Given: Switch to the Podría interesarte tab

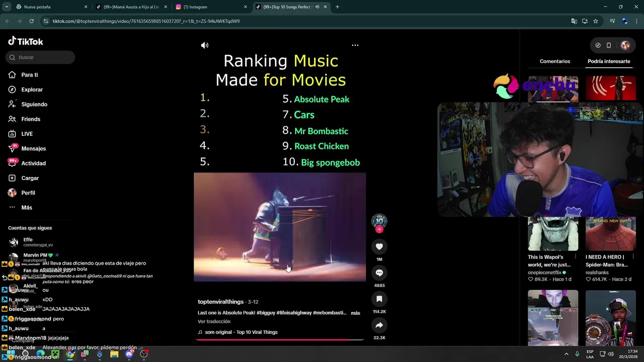Looking at the screenshot, I should pyautogui.click(x=609, y=61).
